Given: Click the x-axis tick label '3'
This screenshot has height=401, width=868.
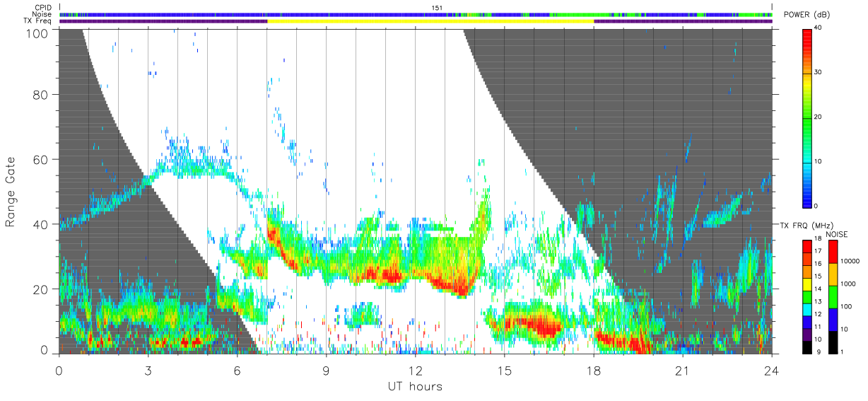Looking at the screenshot, I should pyautogui.click(x=148, y=371).
